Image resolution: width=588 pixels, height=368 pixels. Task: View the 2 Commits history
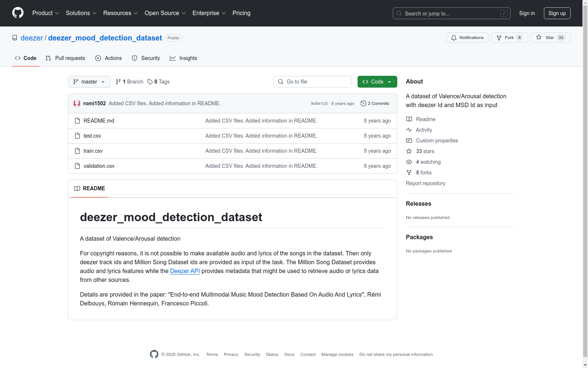point(375,103)
